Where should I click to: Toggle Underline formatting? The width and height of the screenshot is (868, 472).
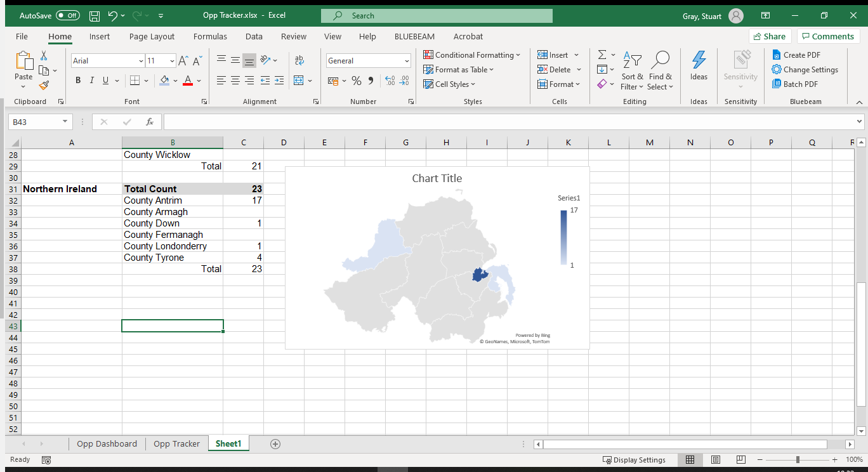[105, 81]
